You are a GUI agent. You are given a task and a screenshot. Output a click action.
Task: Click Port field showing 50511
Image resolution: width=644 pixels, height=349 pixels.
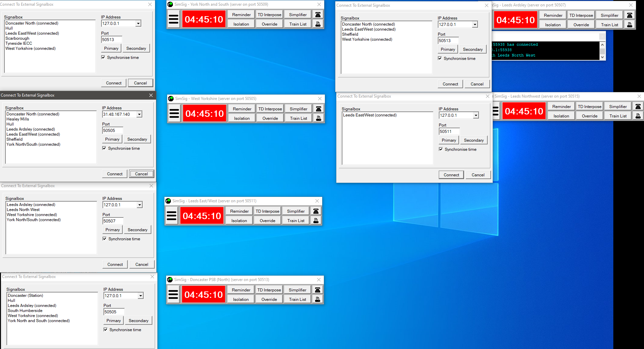pyautogui.click(x=449, y=132)
